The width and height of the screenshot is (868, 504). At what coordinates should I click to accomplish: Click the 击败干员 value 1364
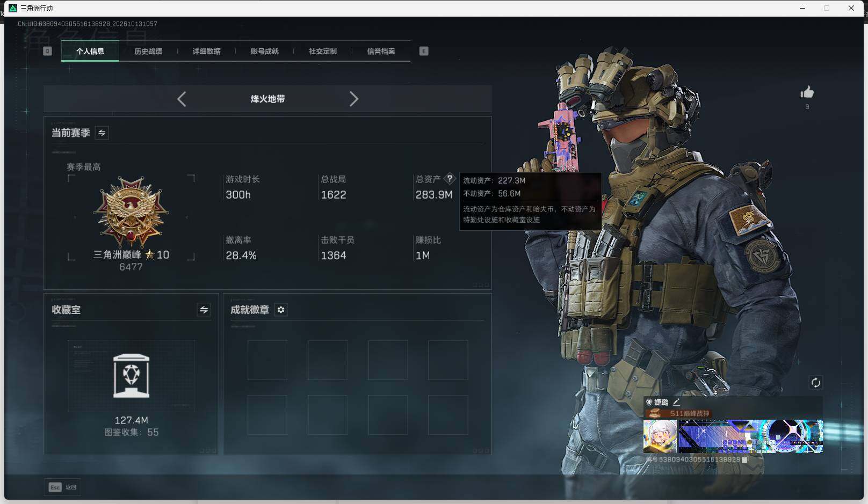(x=334, y=255)
